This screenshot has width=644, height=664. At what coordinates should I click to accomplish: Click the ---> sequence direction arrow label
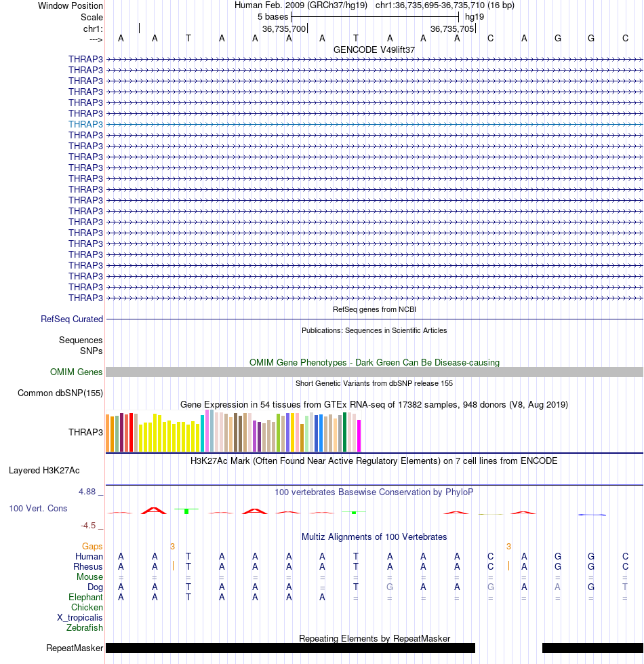click(x=96, y=40)
